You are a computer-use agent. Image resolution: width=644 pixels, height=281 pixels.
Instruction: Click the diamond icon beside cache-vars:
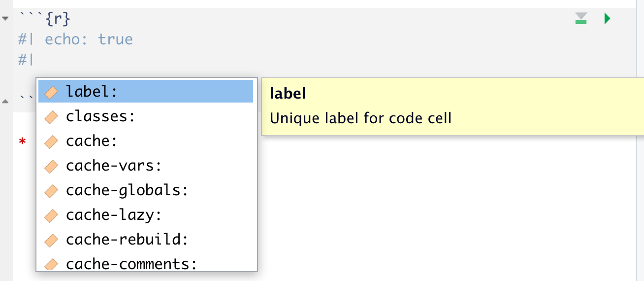[51, 166]
